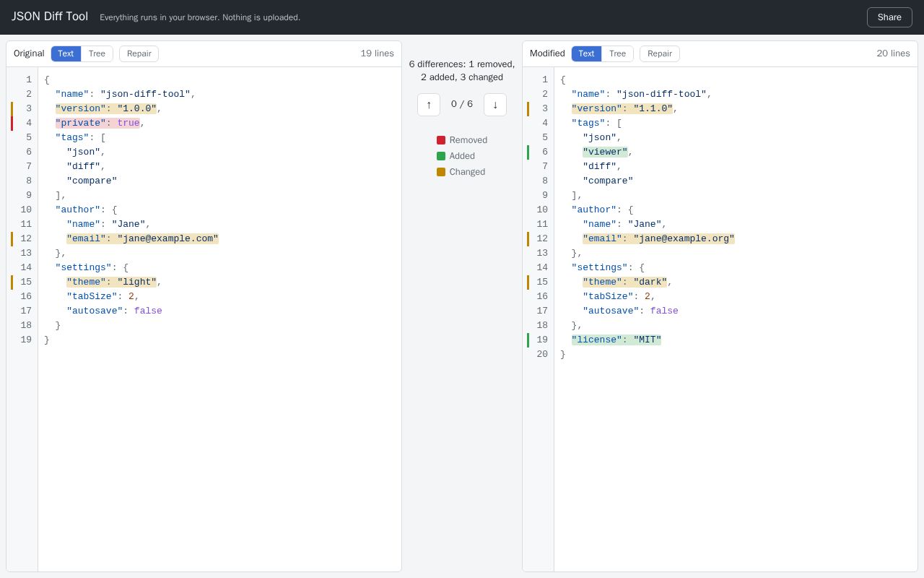Click the "compare" tag in Modified pane
The width and height of the screenshot is (924, 578).
pos(608,181)
